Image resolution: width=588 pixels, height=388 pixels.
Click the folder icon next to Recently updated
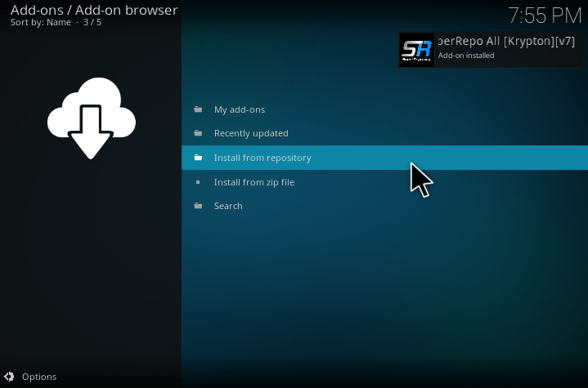click(197, 133)
